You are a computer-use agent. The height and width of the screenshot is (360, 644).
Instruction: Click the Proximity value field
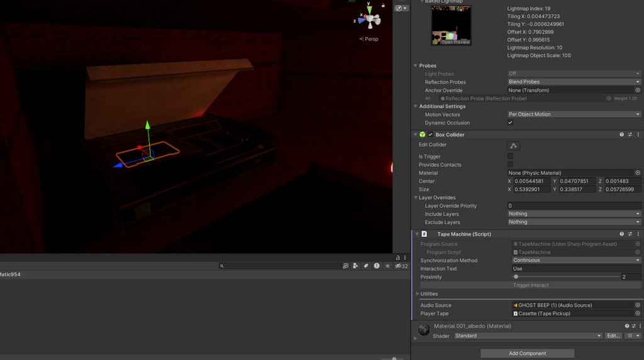[631, 277]
